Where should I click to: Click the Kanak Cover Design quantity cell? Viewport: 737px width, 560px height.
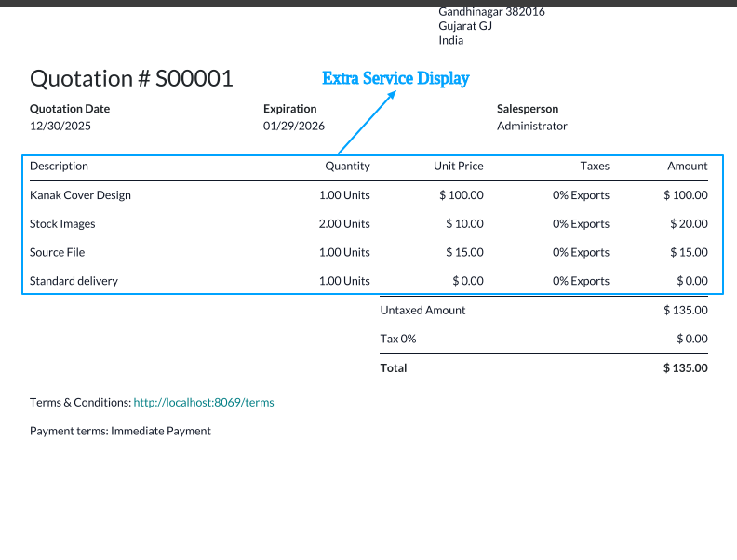tap(344, 195)
